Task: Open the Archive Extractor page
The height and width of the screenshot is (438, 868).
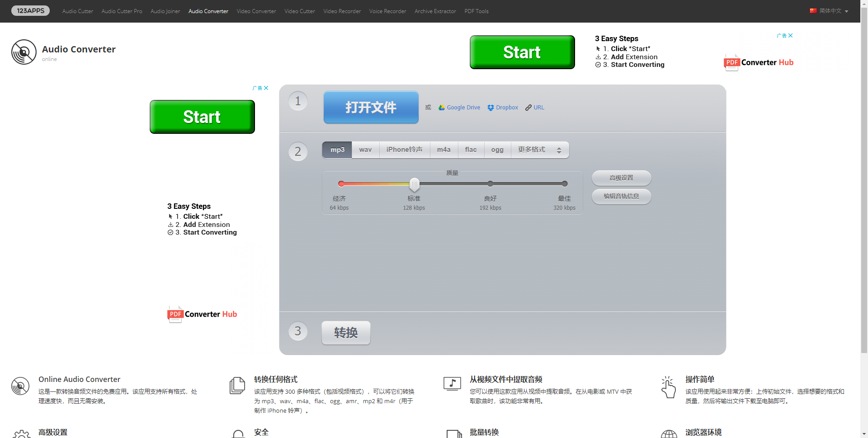Action: (435, 11)
